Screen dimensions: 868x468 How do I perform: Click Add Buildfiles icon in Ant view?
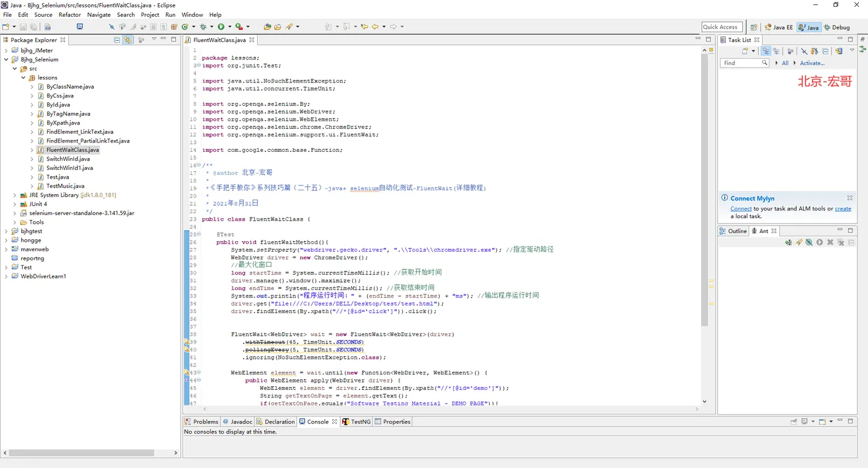pyautogui.click(x=788, y=242)
